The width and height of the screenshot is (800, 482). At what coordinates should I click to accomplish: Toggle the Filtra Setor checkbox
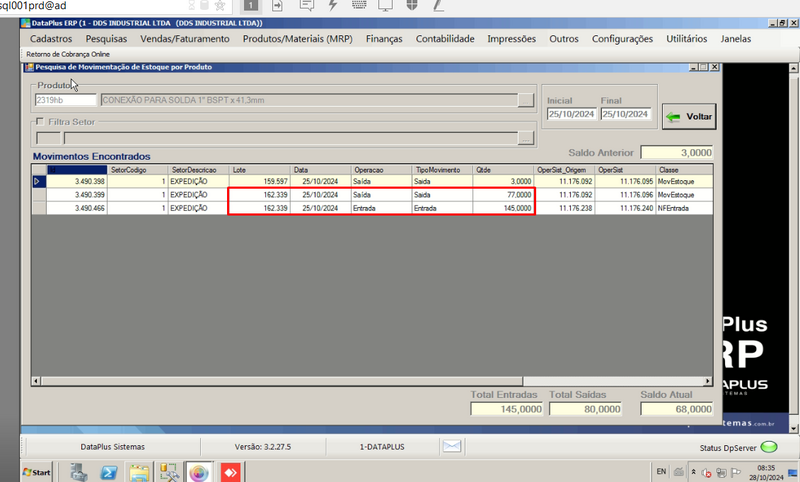click(x=40, y=121)
